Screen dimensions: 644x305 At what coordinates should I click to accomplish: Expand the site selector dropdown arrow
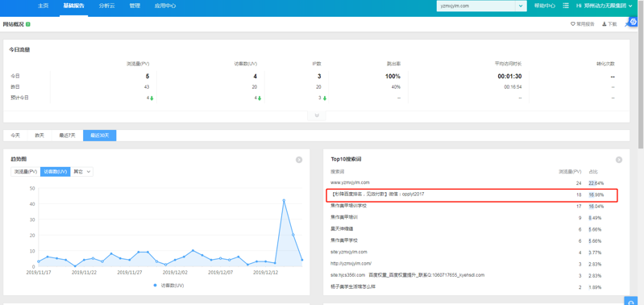click(x=521, y=6)
